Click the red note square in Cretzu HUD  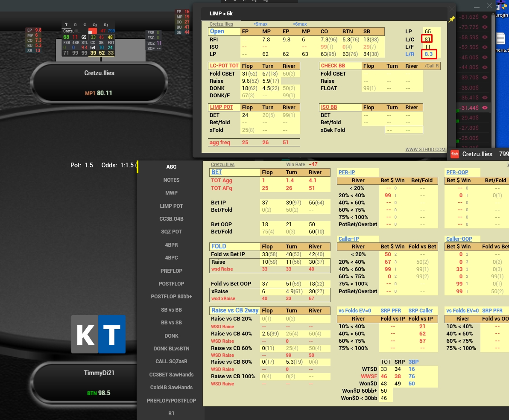93,31
